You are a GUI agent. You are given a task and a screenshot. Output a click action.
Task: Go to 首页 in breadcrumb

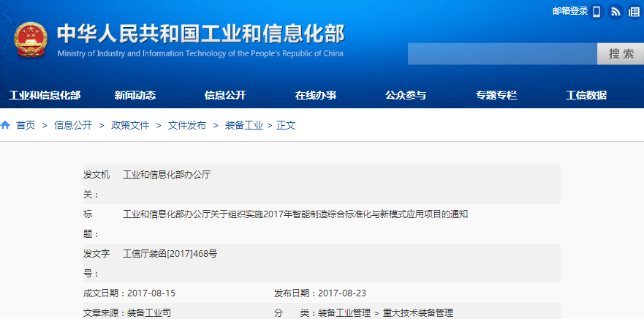[x=26, y=125]
